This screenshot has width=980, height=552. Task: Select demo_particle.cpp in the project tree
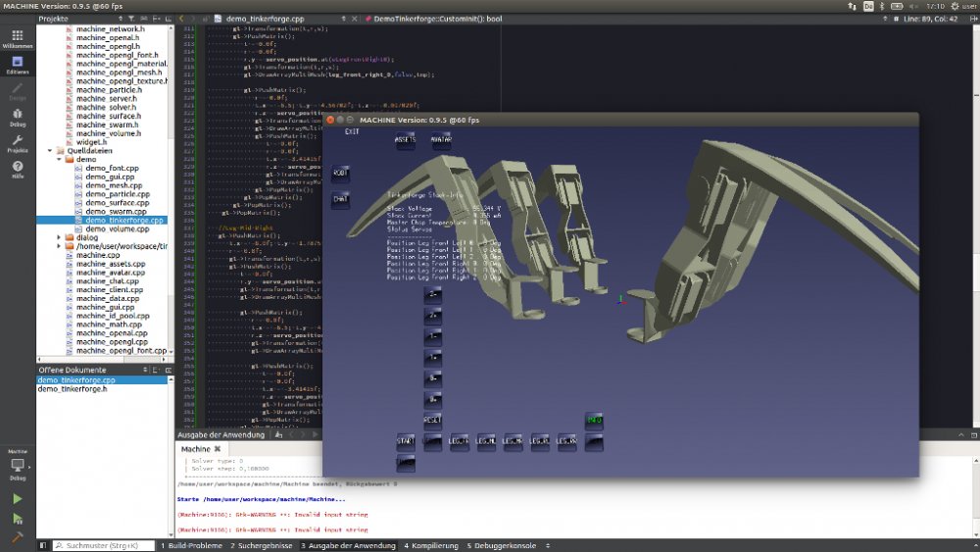click(118, 194)
